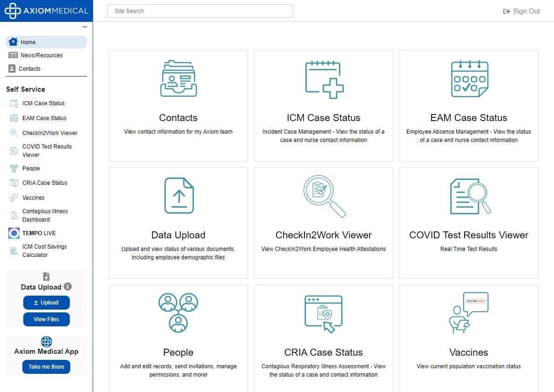554x392 pixels.
Task: Click the View Files button
Action: [47, 319]
